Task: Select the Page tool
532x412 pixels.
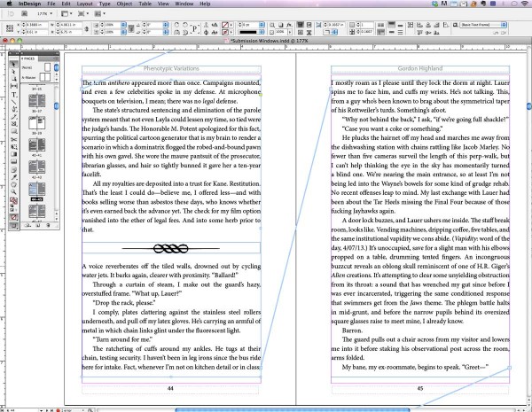Action: 13,78
